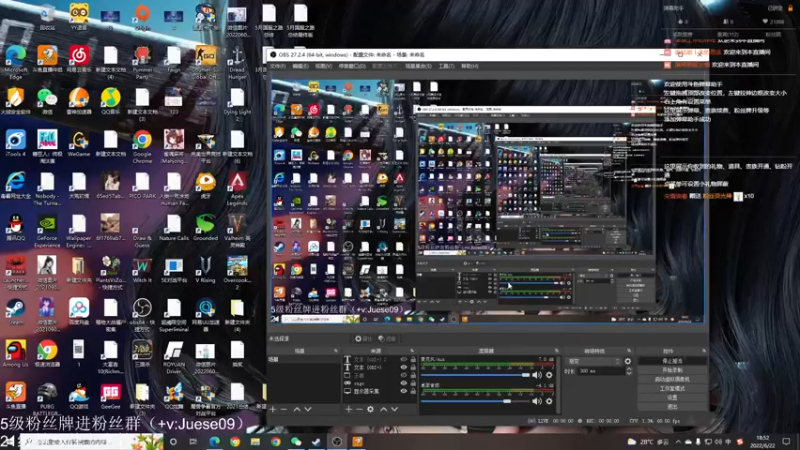Viewport: 800px width, 450px height.
Task: Open Grounded desktop shortcut
Action: click(205, 228)
